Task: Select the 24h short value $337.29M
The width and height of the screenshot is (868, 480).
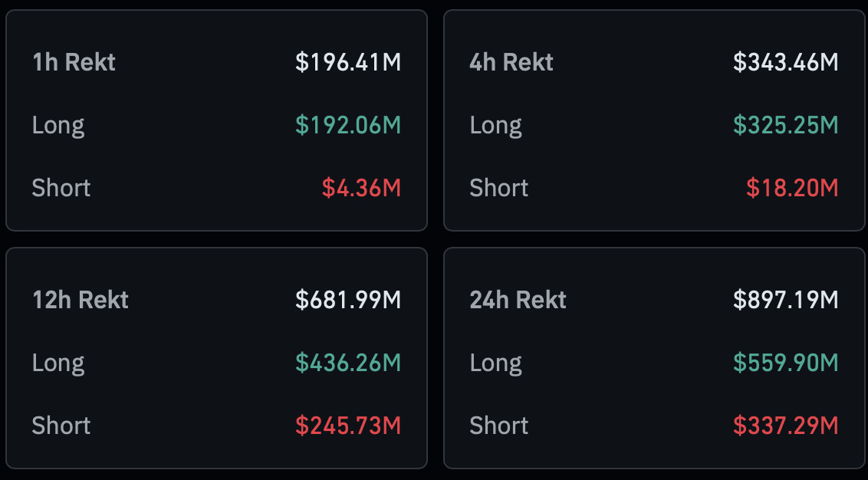Action: coord(786,426)
